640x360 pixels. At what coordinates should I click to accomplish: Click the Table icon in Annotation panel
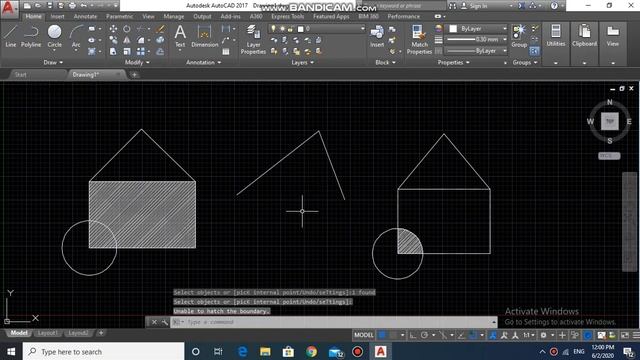coord(226,51)
